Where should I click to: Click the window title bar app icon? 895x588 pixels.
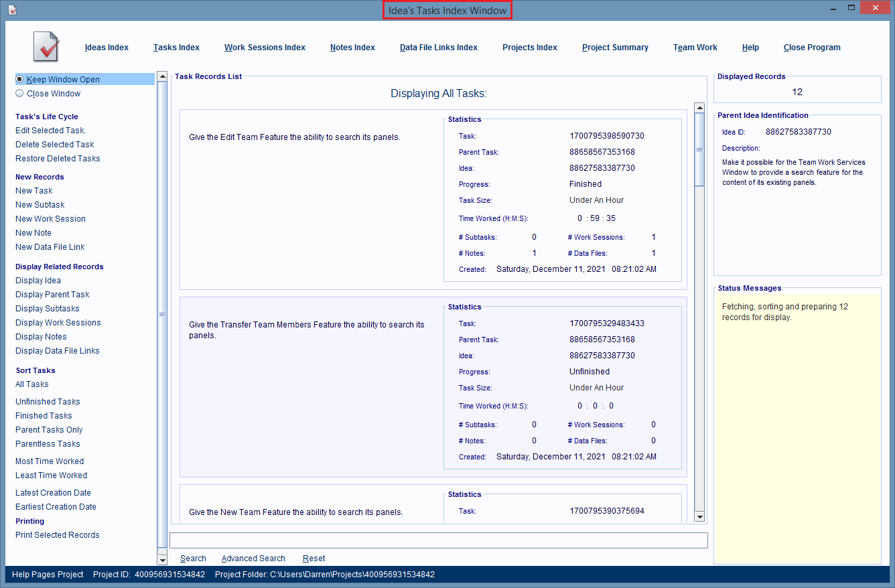click(12, 9)
